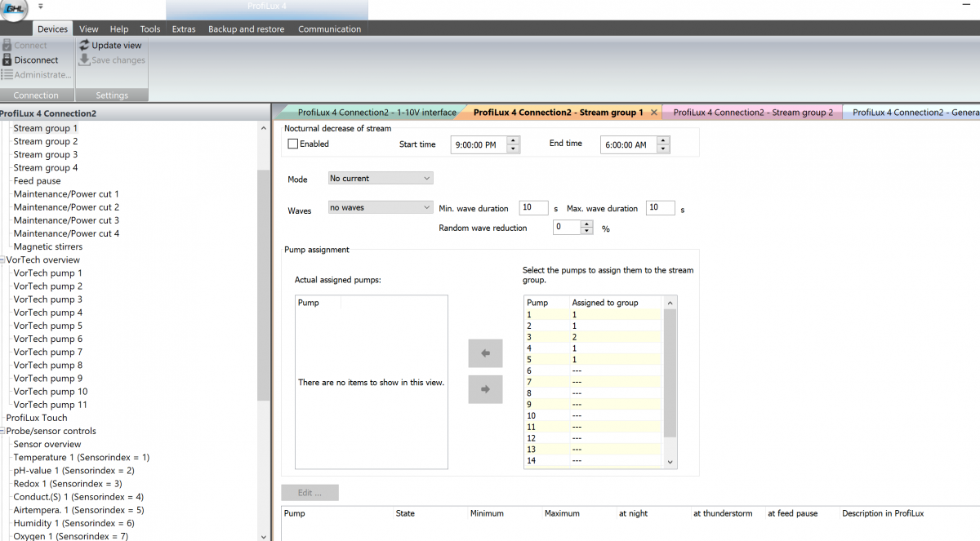Viewport: 980px width, 541px height.
Task: Open the View ribbon tab
Action: tap(89, 29)
